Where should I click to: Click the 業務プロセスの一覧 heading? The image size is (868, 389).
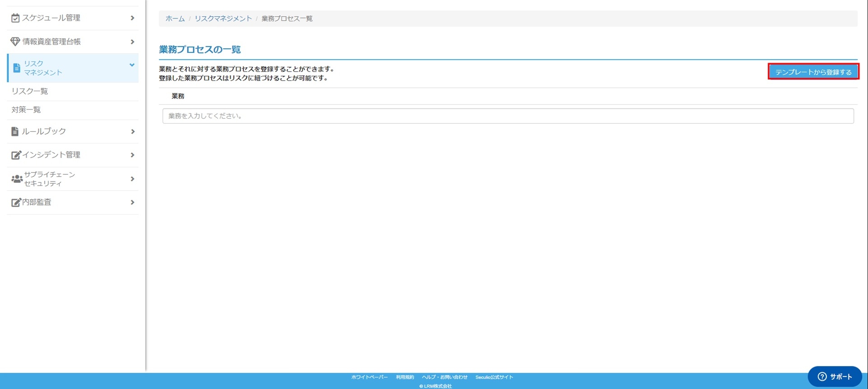200,49
